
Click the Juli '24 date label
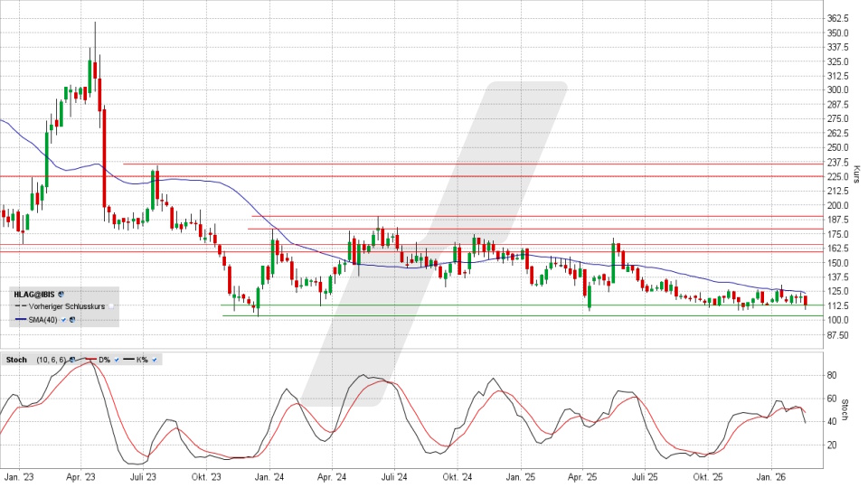[x=394, y=477]
